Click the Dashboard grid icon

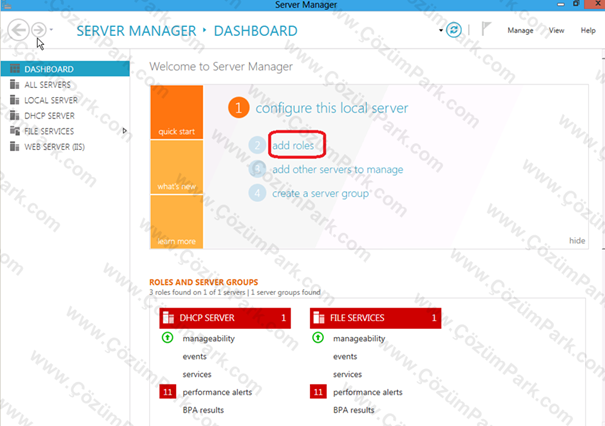(x=15, y=69)
